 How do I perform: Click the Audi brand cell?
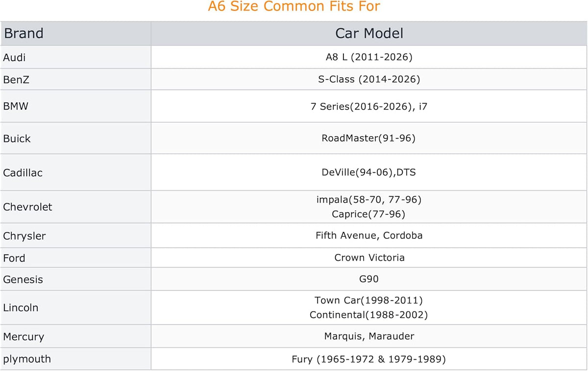pos(75,57)
